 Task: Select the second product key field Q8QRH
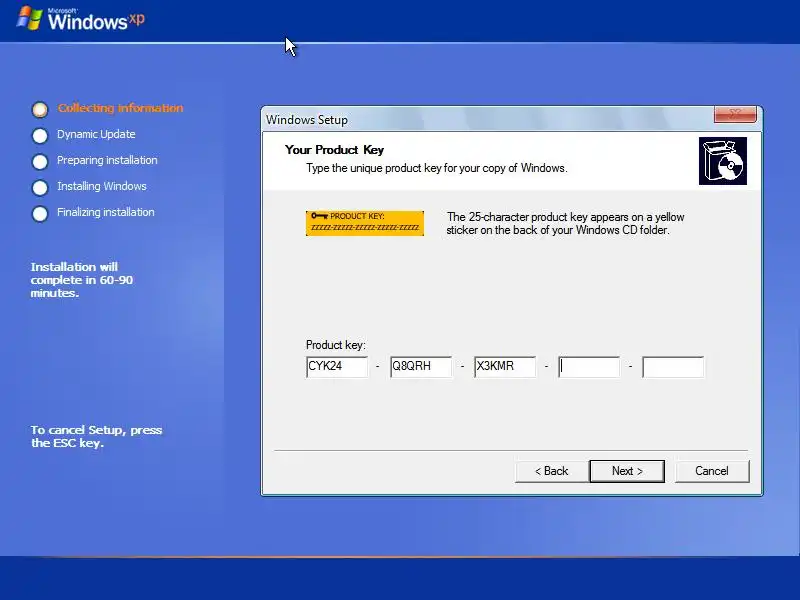tap(421, 367)
